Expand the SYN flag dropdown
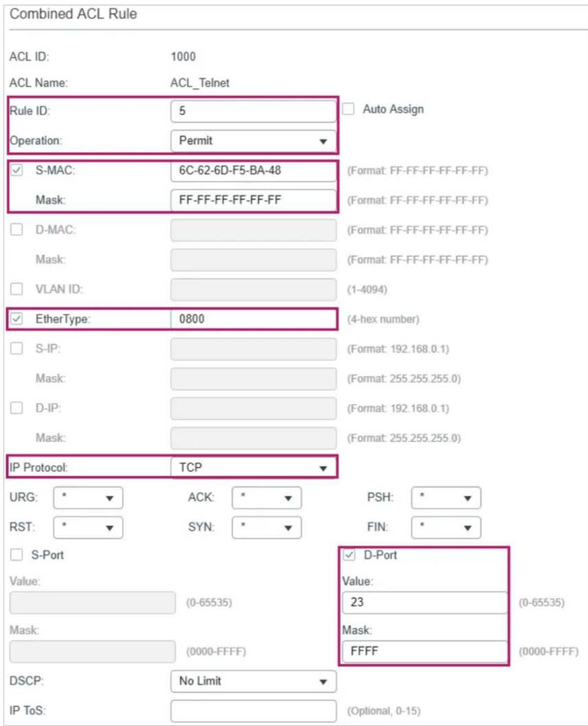Screen dimensions: 588x726 (x=266, y=527)
